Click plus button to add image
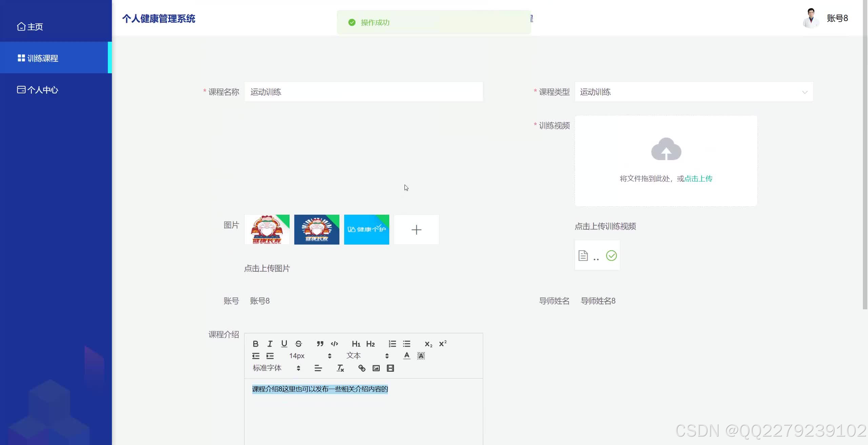Image resolution: width=868 pixels, height=445 pixels. point(416,230)
